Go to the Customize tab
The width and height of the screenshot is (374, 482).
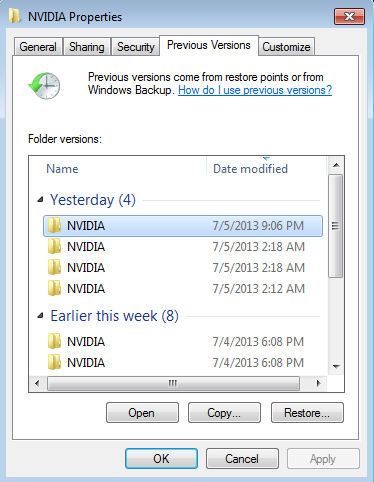coord(286,47)
